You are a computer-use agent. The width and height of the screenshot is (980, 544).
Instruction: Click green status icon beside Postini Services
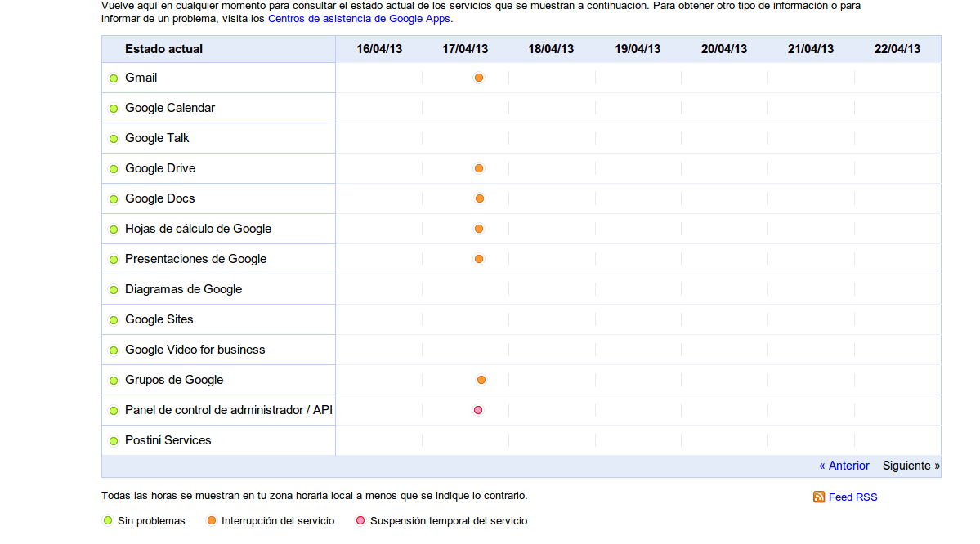114,441
